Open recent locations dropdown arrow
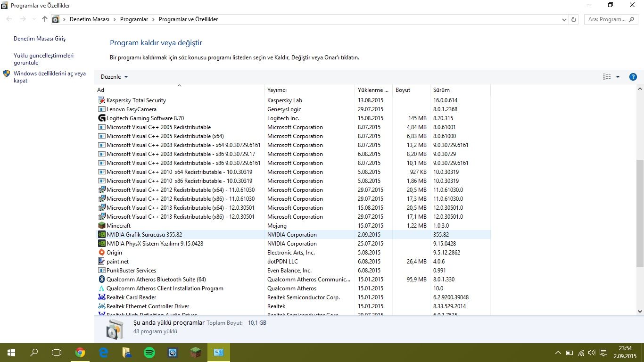 pos(33,19)
